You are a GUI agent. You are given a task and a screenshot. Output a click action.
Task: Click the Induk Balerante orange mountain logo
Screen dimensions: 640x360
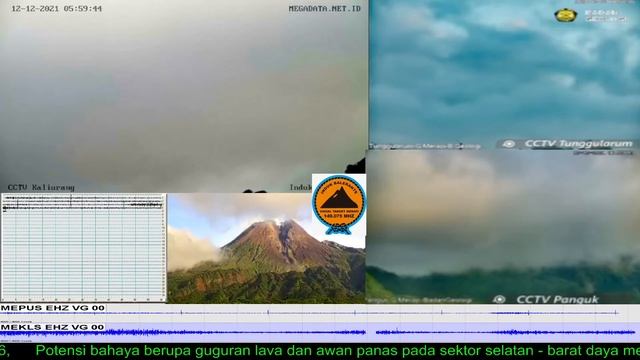click(x=339, y=204)
